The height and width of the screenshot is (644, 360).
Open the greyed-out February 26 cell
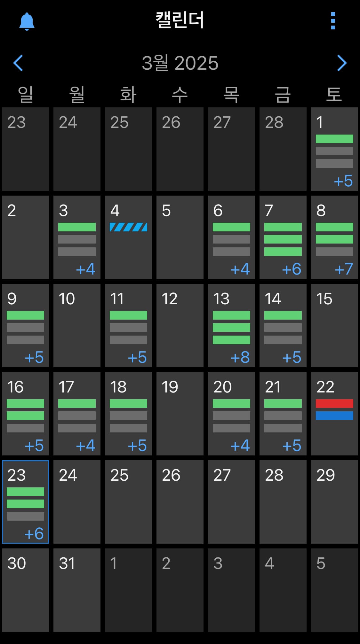tap(180, 149)
